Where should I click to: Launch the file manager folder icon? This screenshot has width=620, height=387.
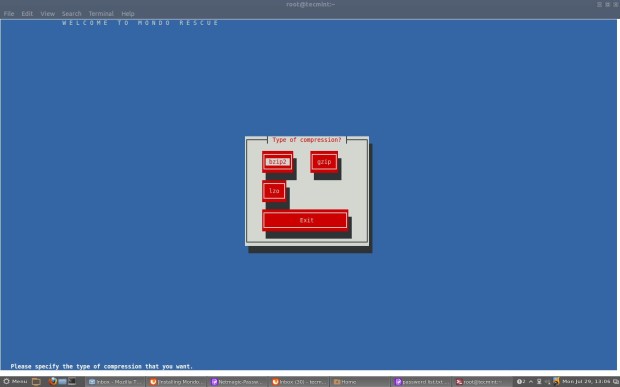[x=36, y=381]
